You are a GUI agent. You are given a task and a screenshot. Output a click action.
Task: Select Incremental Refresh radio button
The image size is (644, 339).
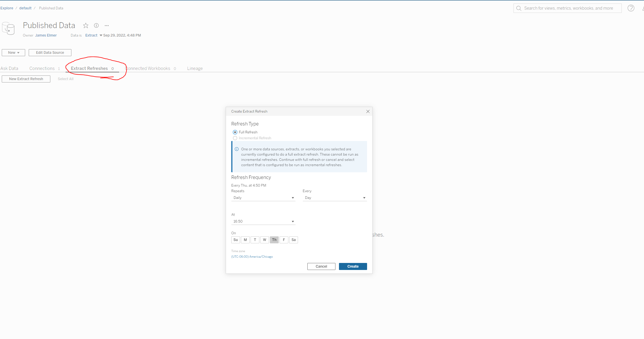coord(235,138)
